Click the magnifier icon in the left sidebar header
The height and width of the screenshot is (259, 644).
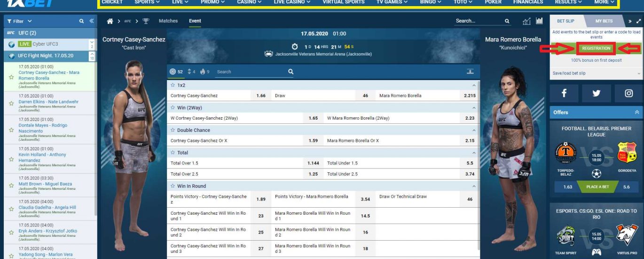pyautogui.click(x=82, y=21)
